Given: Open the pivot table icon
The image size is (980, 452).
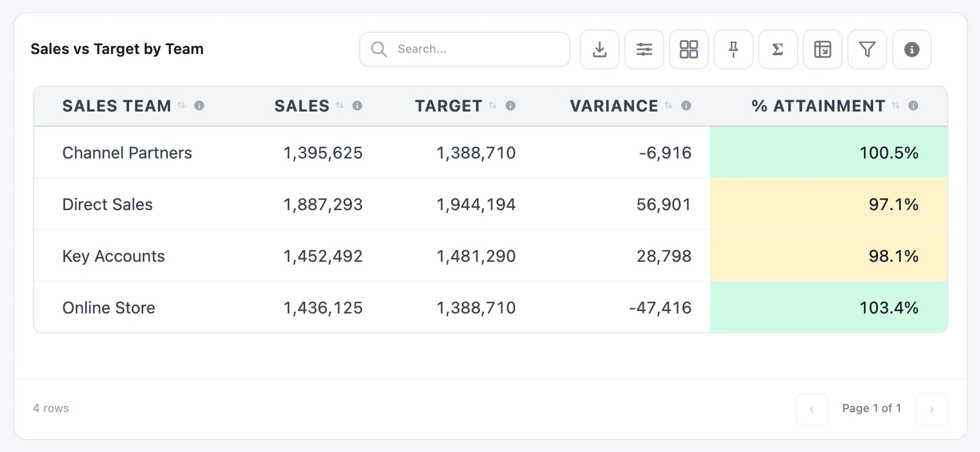Looking at the screenshot, I should coord(823,49).
